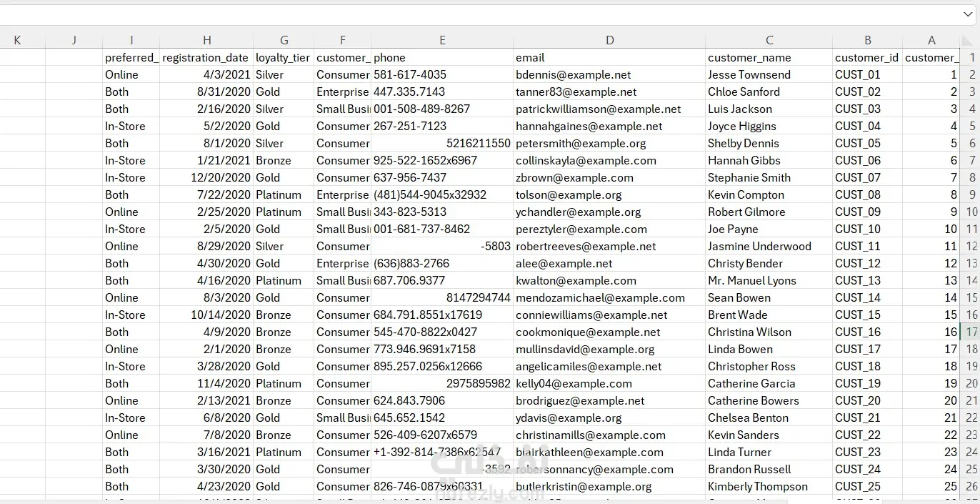Viewport: 980px width, 504px height.
Task: Expand the formula bar with chevron
Action: [968, 14]
